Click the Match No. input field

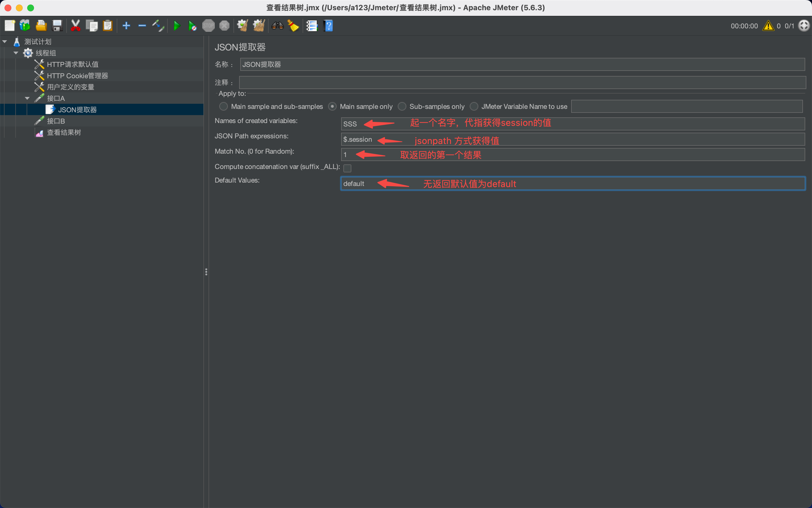(x=573, y=154)
